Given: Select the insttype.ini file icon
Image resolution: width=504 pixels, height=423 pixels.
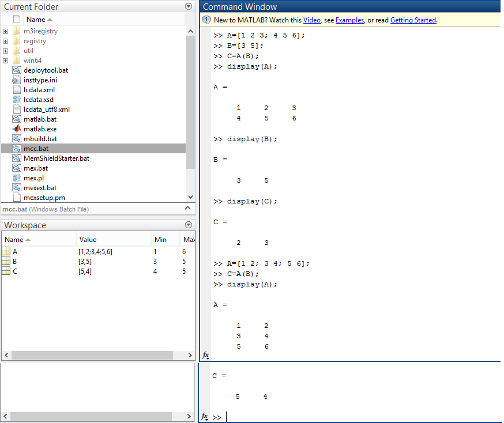Looking at the screenshot, I should click(x=17, y=80).
